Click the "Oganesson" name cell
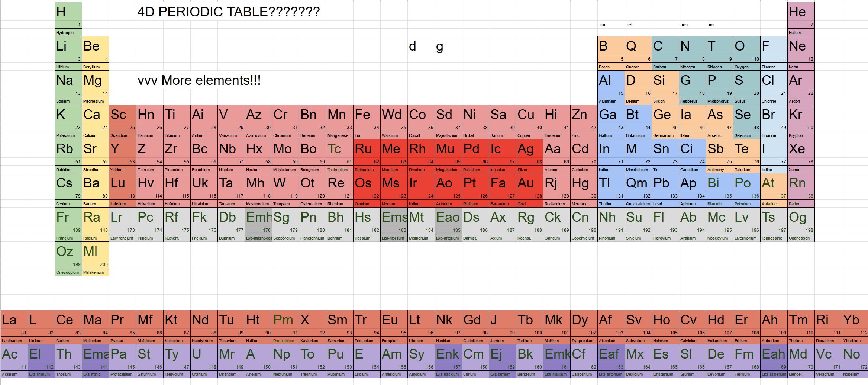The image size is (868, 385). coord(801,238)
